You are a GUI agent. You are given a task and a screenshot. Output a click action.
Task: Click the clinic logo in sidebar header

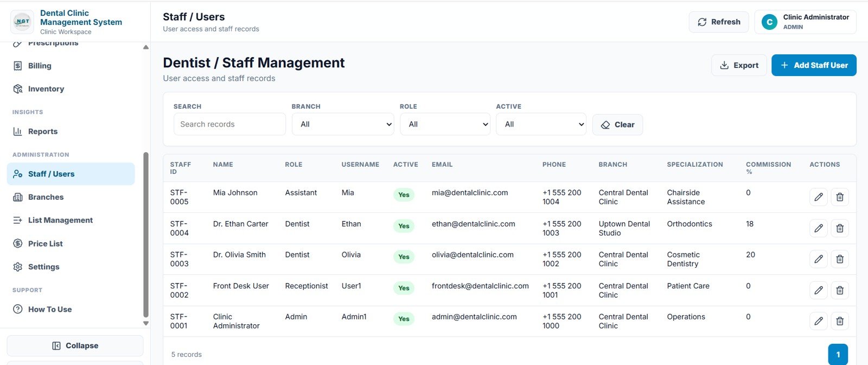[22, 22]
